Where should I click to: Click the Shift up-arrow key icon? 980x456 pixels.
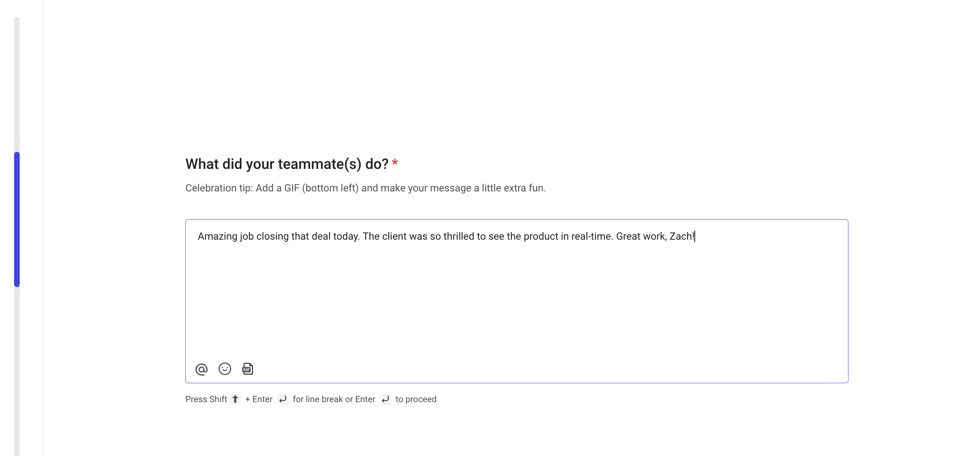(235, 399)
